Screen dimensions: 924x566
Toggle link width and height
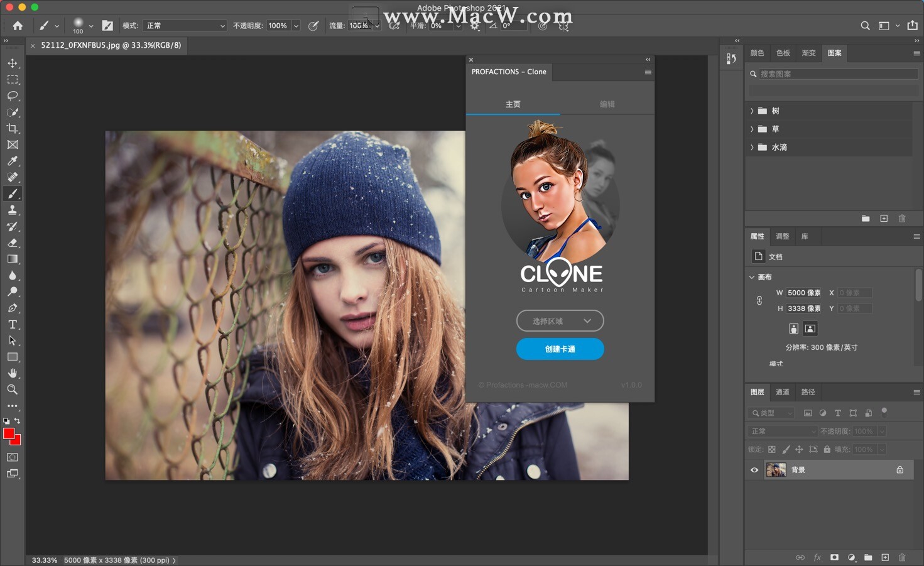tap(759, 301)
